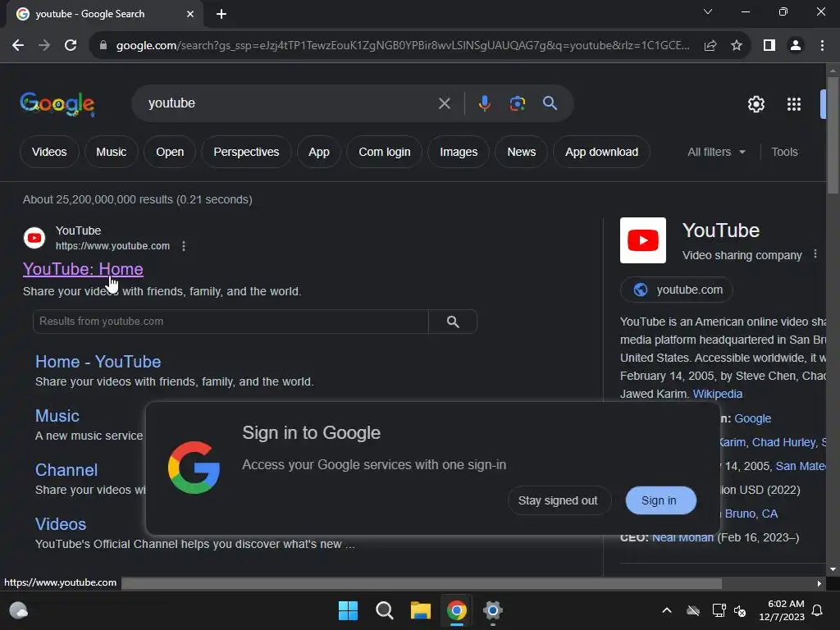
Task: Open tab search chevron in title bar
Action: click(708, 11)
